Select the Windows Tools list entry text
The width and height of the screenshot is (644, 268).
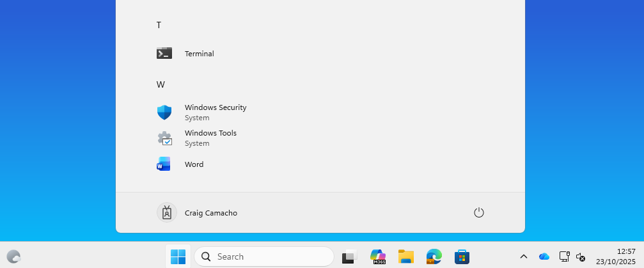coord(210,133)
